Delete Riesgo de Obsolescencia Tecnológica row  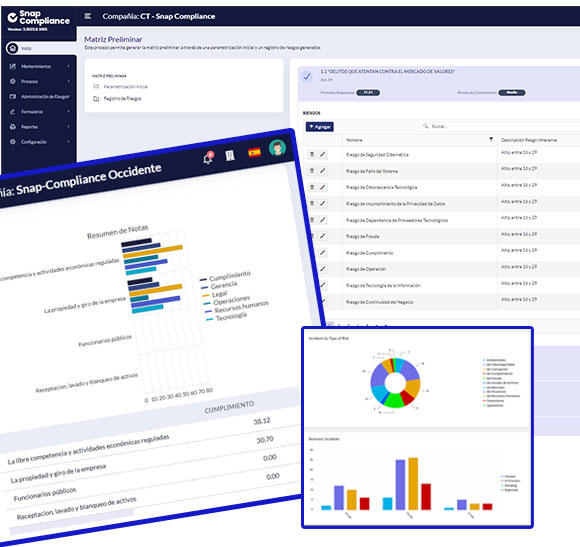tap(312, 187)
